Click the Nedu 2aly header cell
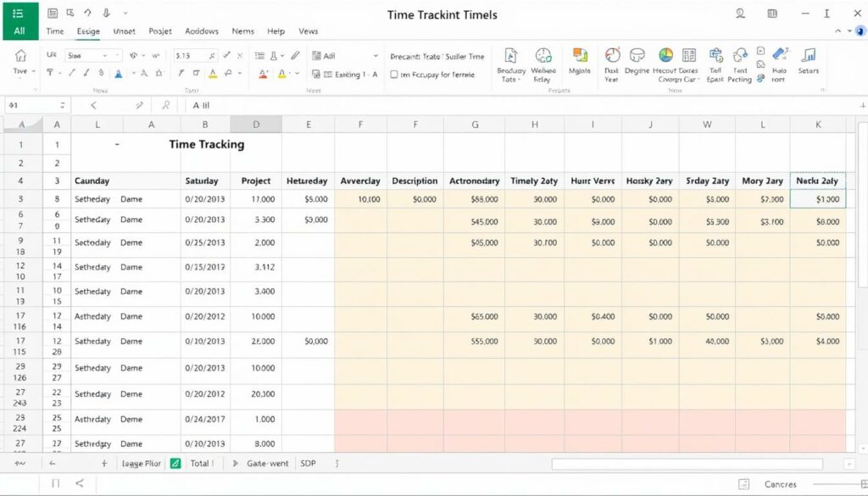This screenshot has width=868, height=496. click(817, 181)
